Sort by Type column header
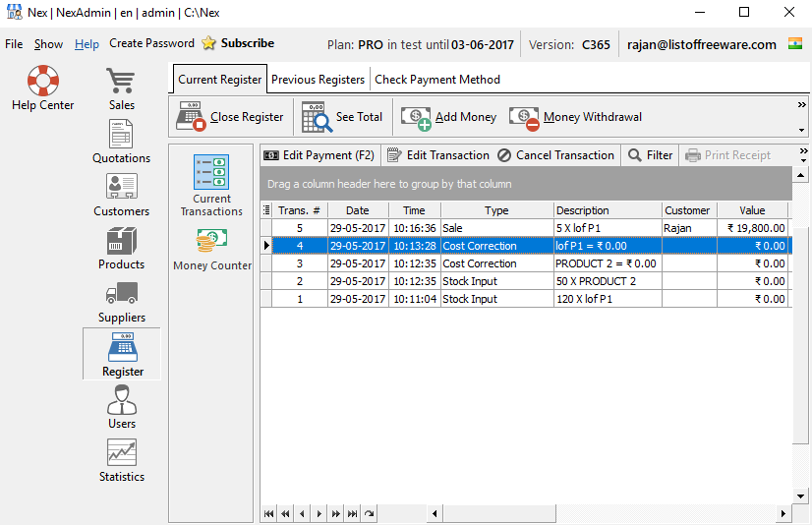812x525 pixels. click(x=497, y=210)
